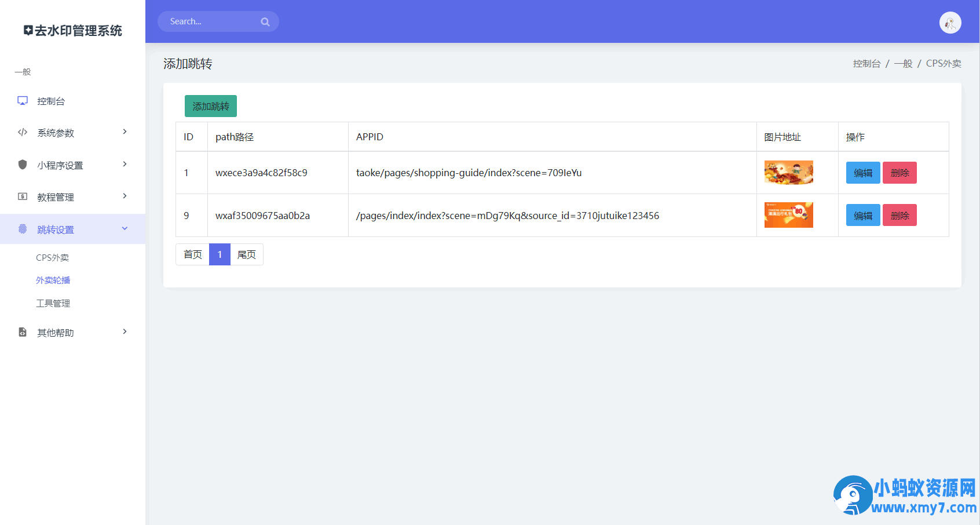Expand the 系统参数 chevron
This screenshot has width=980, height=525.
[125, 132]
